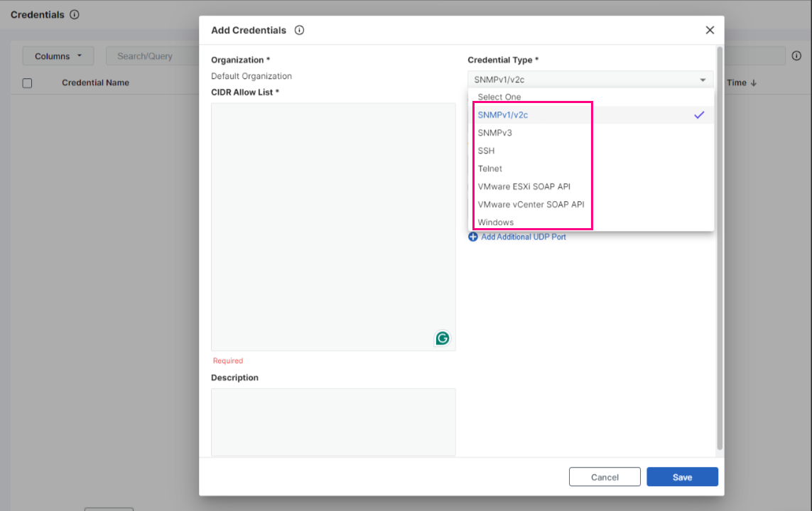Viewport: 812px width, 511px height.
Task: Toggle the select-all credentials checkbox
Action: click(28, 83)
